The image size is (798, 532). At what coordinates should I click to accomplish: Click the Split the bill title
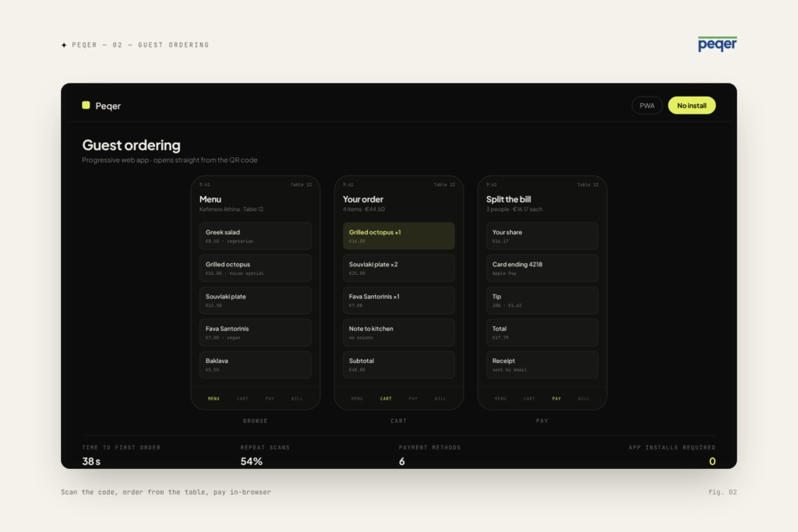point(508,199)
